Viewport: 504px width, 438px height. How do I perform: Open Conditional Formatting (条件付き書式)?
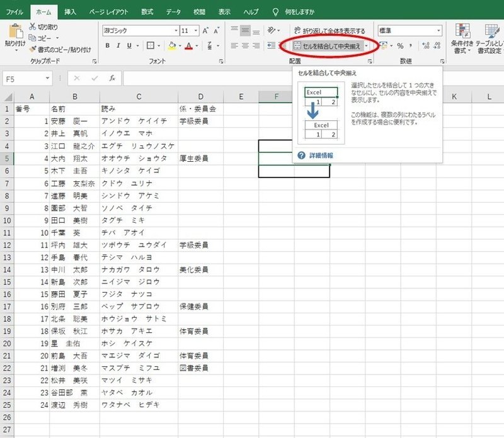tap(462, 38)
